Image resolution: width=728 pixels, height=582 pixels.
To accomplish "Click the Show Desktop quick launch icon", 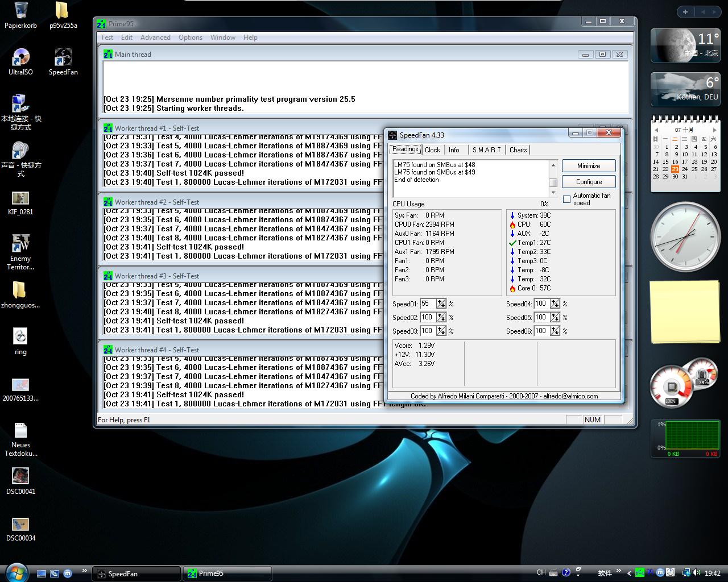I will [x=42, y=573].
